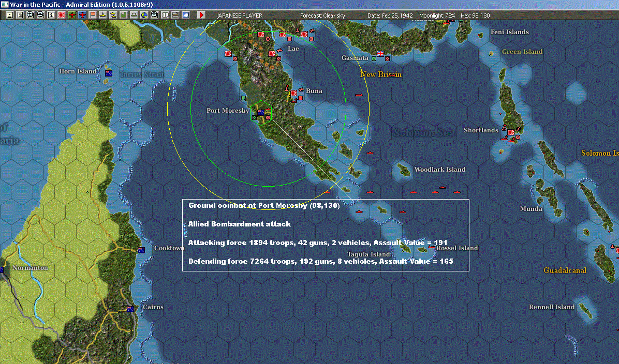The height and width of the screenshot is (364, 619).
Task: Click the 'Lae' map label
Action: pos(293,49)
